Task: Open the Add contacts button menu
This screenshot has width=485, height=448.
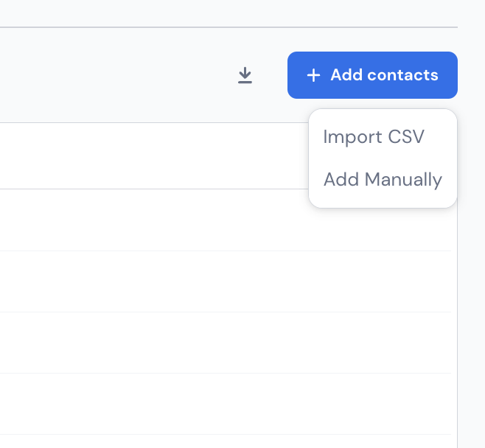Action: click(x=372, y=75)
